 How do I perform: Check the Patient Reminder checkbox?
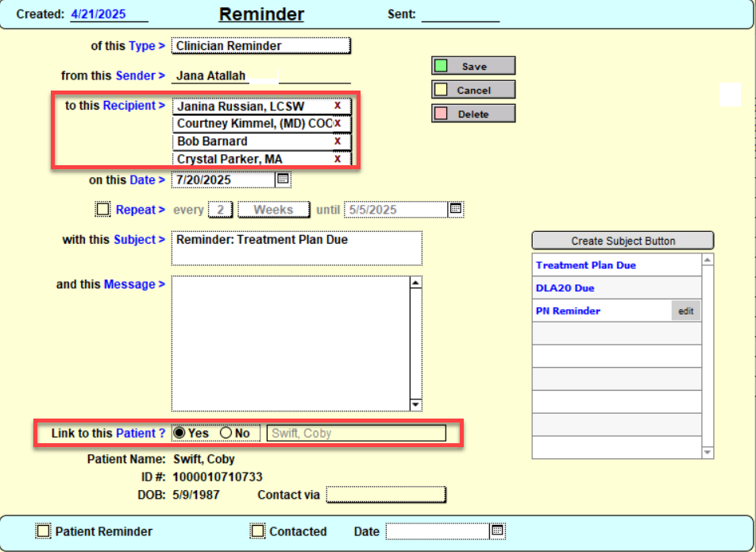point(44,531)
